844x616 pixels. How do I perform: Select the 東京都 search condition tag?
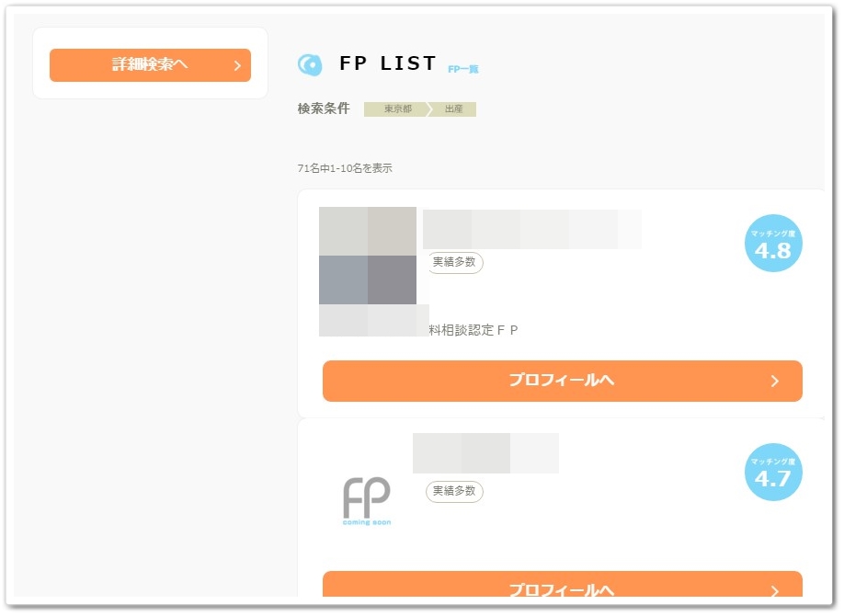click(x=398, y=108)
